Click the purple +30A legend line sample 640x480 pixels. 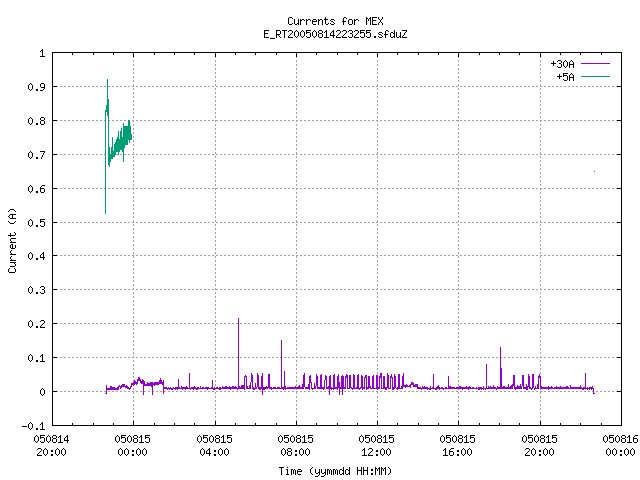(x=595, y=64)
